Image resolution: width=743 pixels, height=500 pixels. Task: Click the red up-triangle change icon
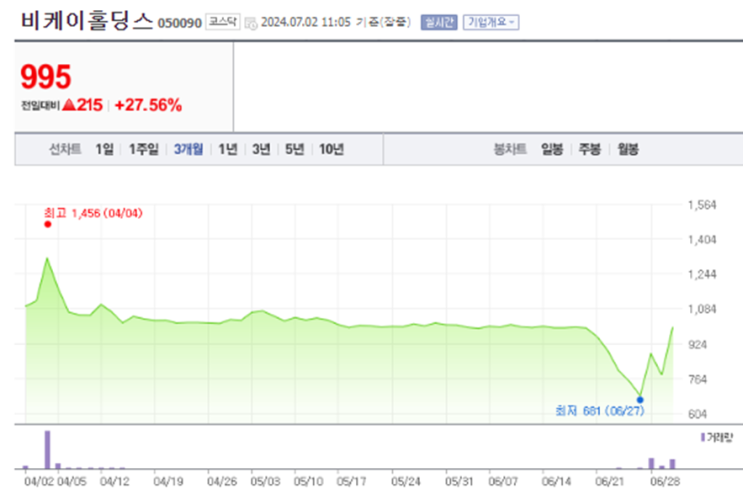pyautogui.click(x=69, y=104)
